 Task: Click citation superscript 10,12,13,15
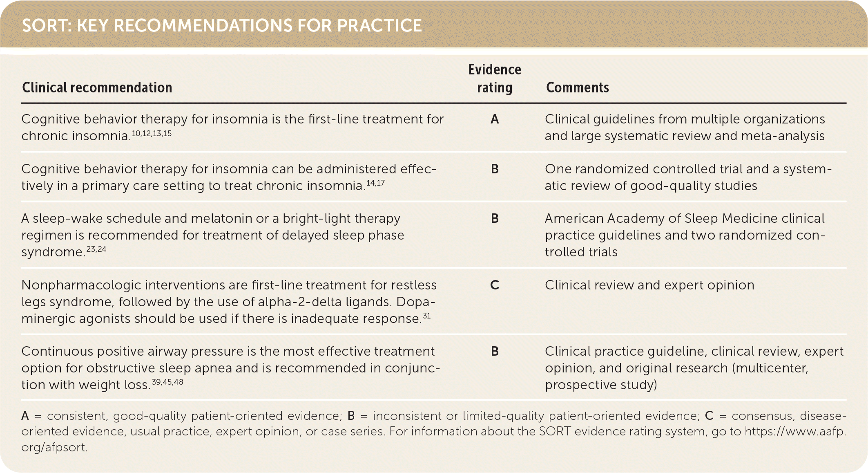(x=152, y=134)
